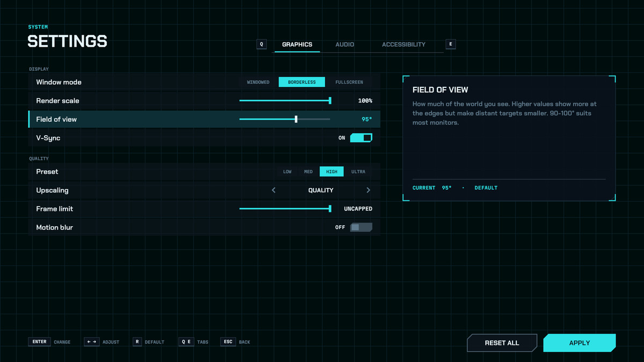Select the Field of view row label
The width and height of the screenshot is (644, 362).
pos(56,119)
